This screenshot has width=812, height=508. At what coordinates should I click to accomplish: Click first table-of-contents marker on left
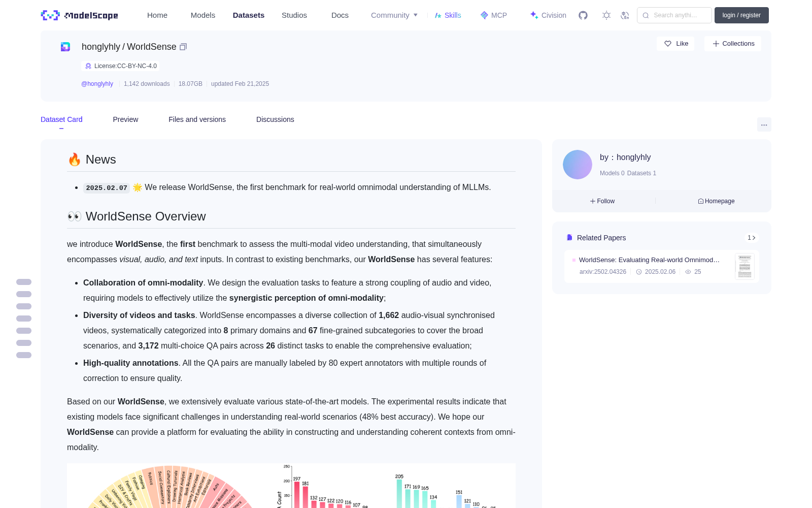pyautogui.click(x=24, y=282)
